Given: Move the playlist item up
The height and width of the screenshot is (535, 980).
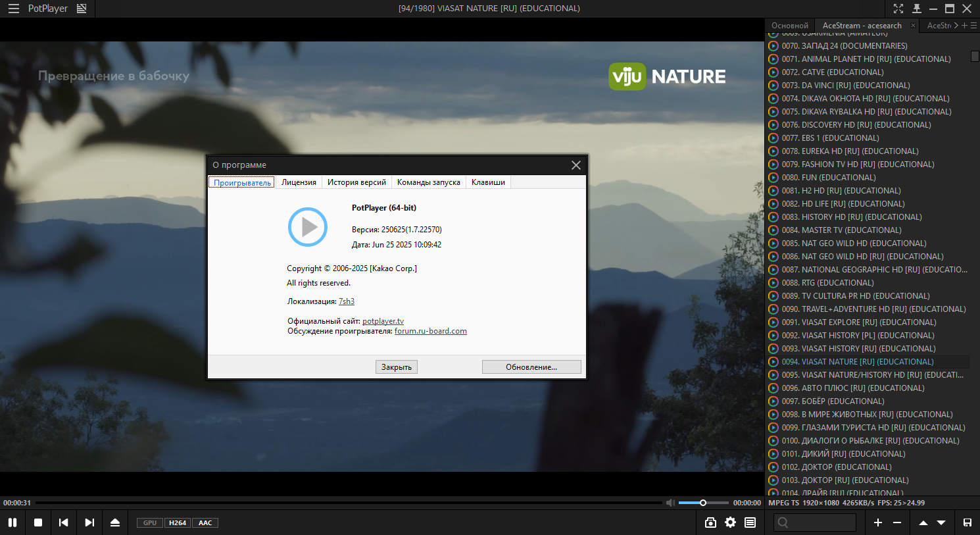Looking at the screenshot, I should [x=923, y=522].
